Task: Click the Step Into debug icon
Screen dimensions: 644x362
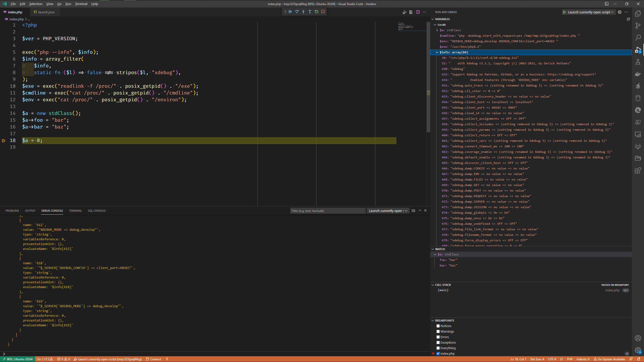Action: coord(303,12)
